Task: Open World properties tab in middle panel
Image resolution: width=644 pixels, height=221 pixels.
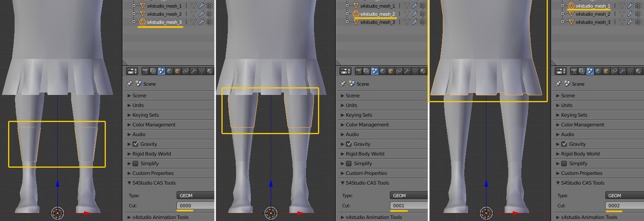Action: [383, 71]
